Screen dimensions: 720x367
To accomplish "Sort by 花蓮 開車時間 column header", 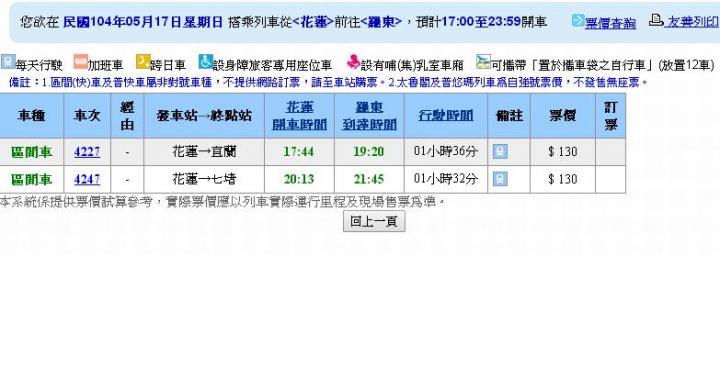I will 299,115.
